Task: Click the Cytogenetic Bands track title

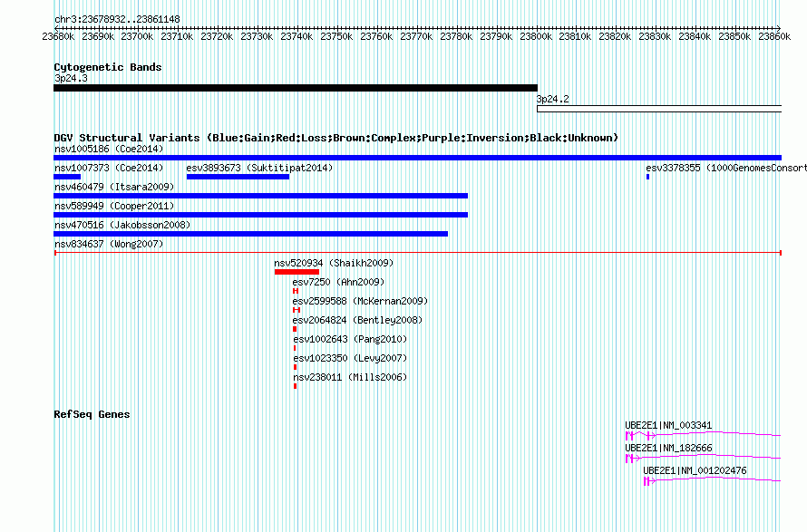Action: (x=108, y=67)
